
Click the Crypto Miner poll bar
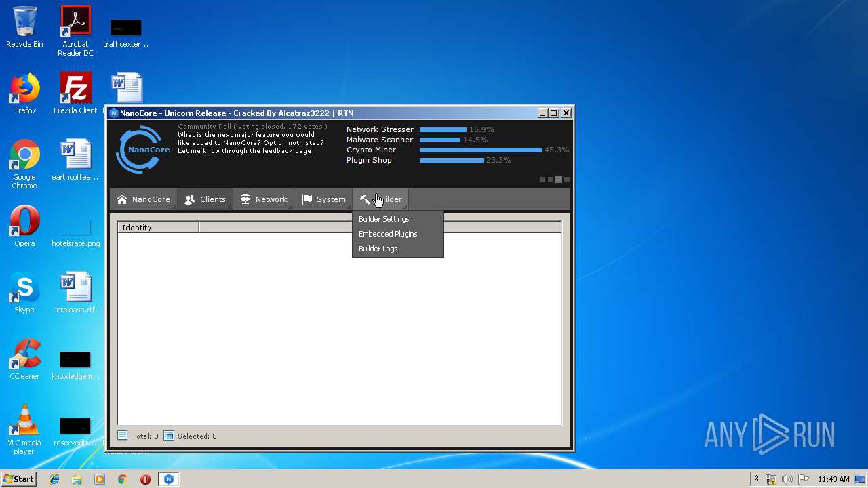(x=481, y=150)
